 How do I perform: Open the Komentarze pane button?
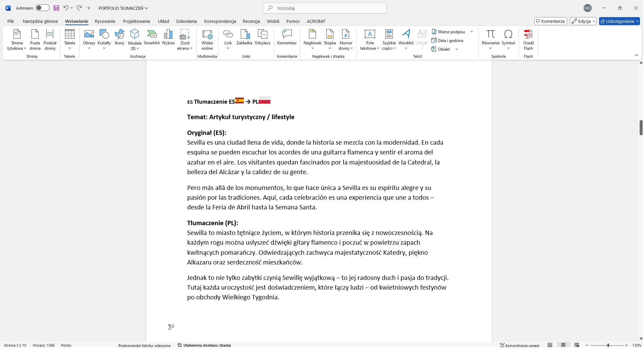pyautogui.click(x=550, y=21)
